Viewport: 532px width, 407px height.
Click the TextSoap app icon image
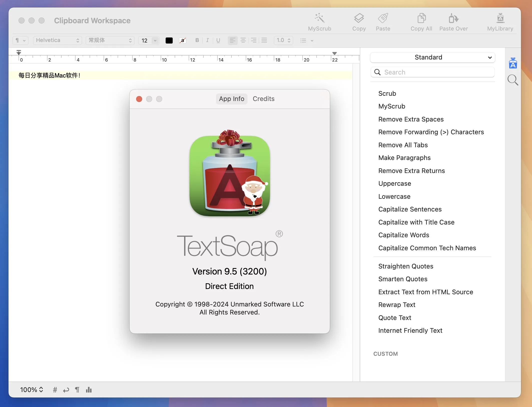[230, 172]
